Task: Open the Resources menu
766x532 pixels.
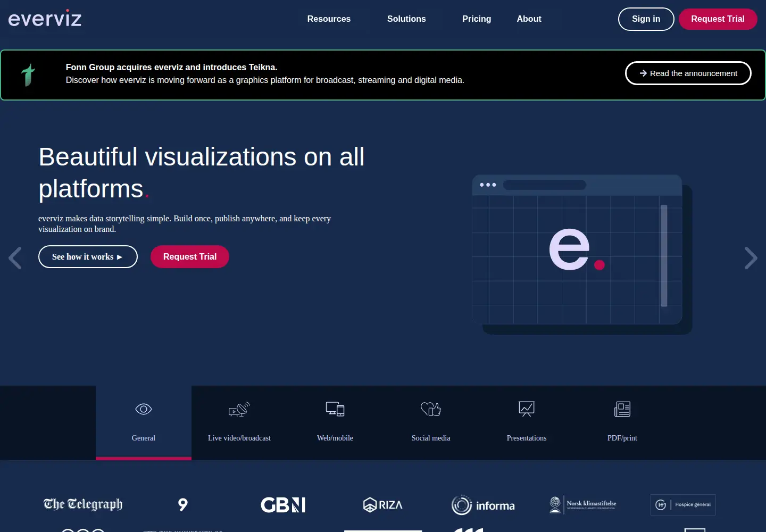Action: pos(329,19)
